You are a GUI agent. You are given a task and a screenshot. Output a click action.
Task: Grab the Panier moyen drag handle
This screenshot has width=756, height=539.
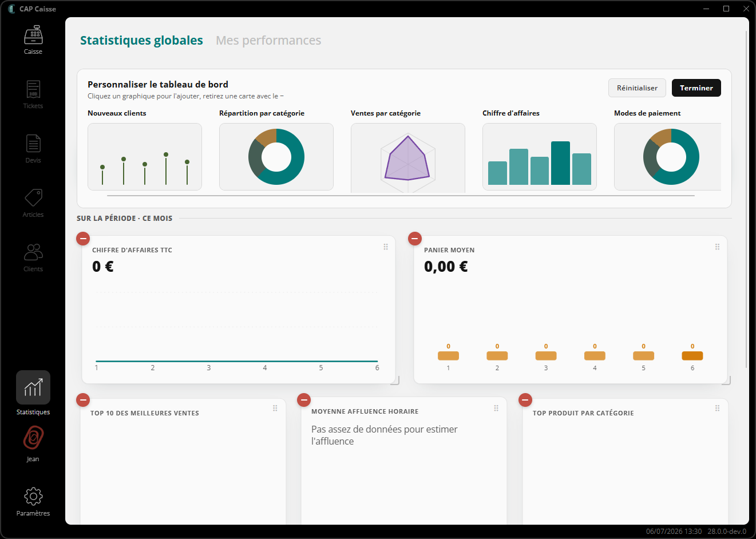[717, 247]
